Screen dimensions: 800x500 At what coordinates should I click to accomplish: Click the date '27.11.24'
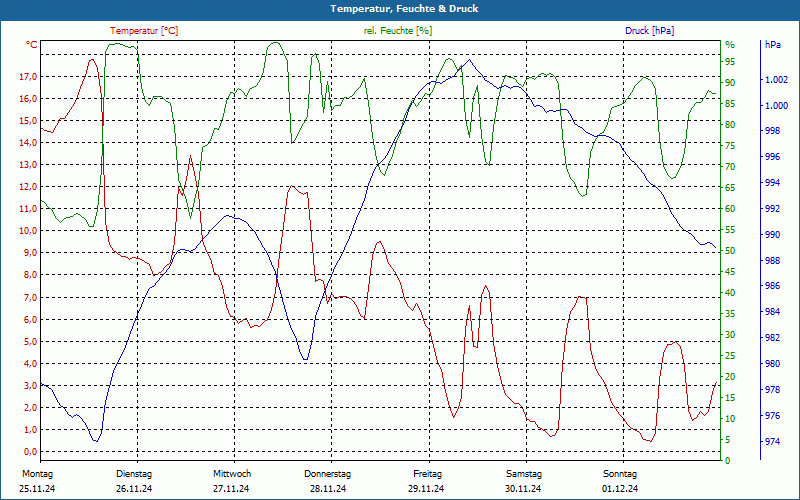231,489
